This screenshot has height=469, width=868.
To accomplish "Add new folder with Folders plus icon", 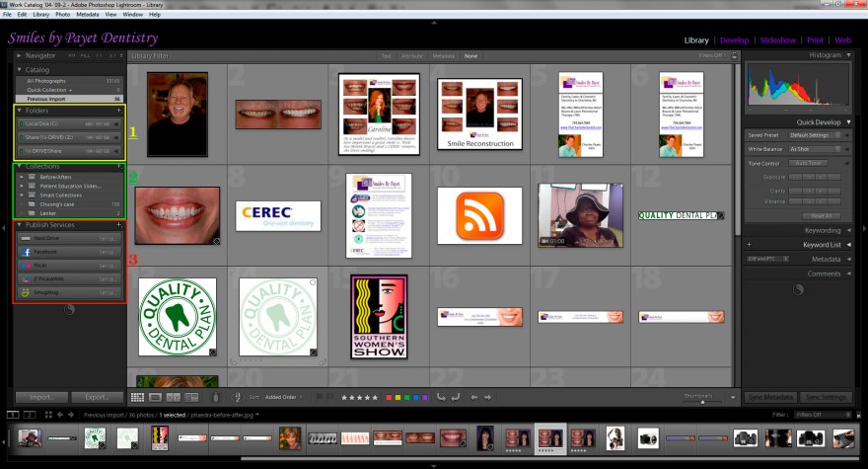I will (x=118, y=111).
